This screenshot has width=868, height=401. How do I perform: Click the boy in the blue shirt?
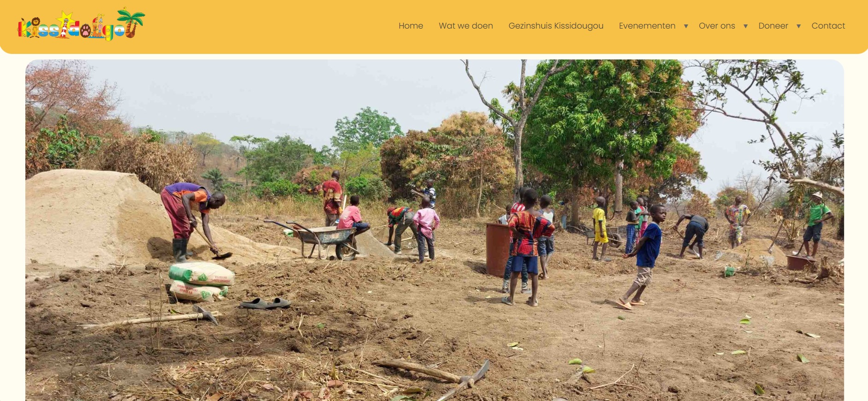(x=643, y=256)
